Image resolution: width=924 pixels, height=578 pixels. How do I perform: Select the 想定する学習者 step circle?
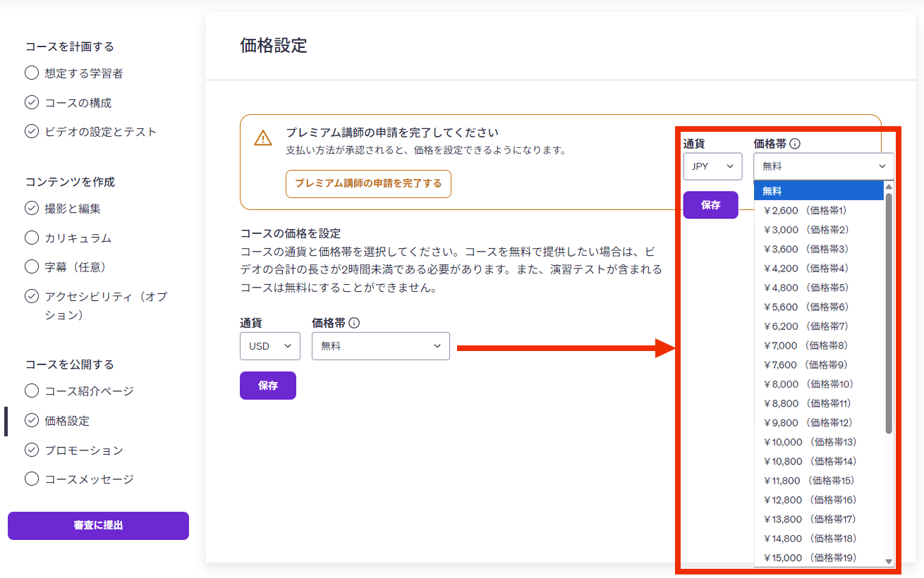tap(32, 73)
